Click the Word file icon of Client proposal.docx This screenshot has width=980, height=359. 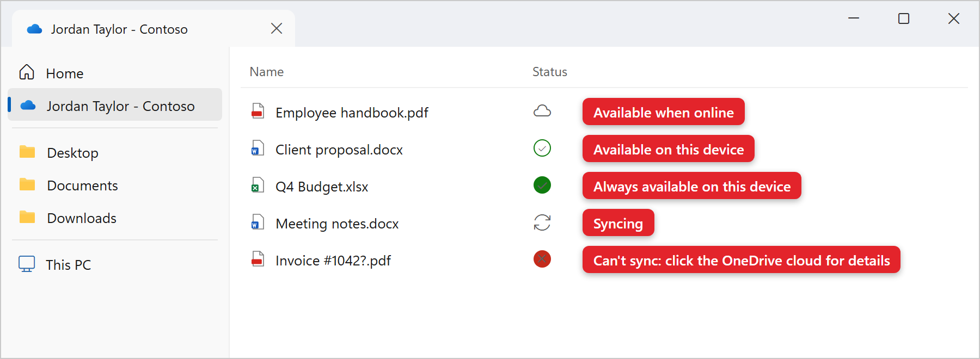coord(258,148)
